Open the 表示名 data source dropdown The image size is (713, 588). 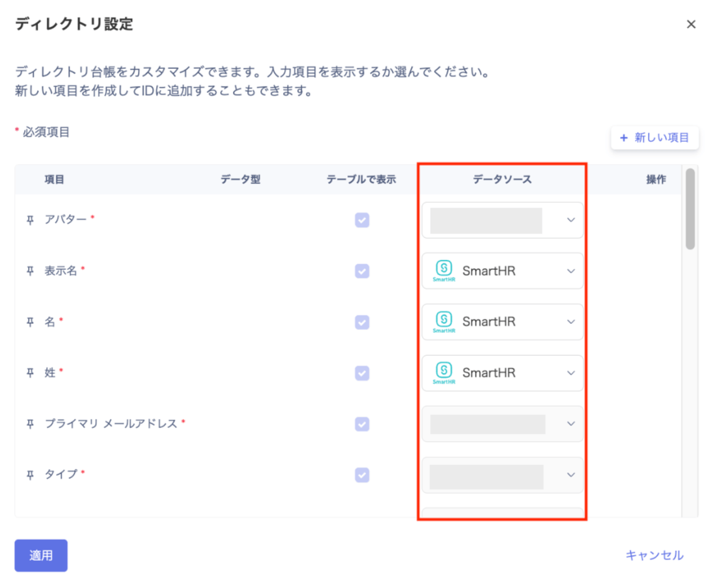[502, 271]
